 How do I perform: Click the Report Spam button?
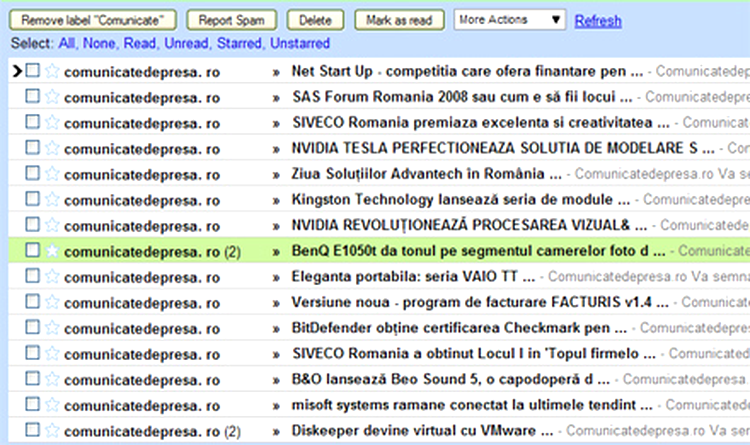point(232,20)
